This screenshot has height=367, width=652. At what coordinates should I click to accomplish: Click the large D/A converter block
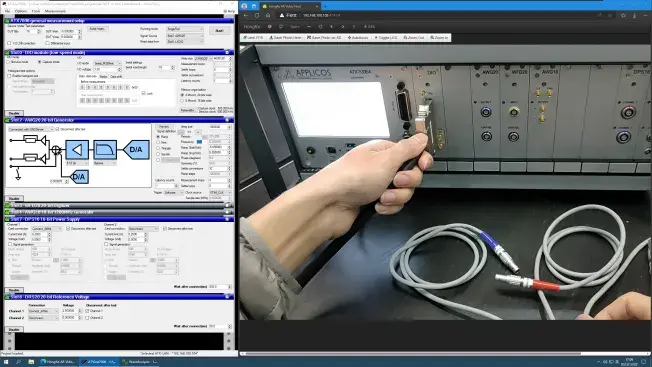(x=136, y=150)
